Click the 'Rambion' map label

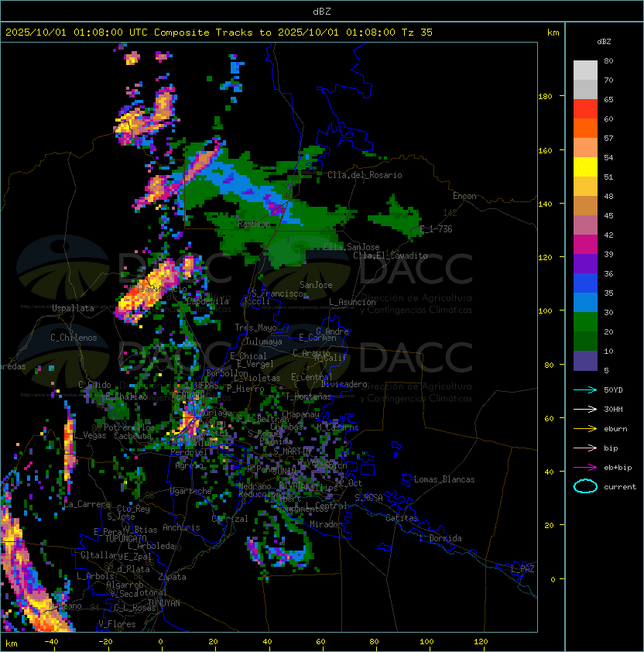(254, 224)
